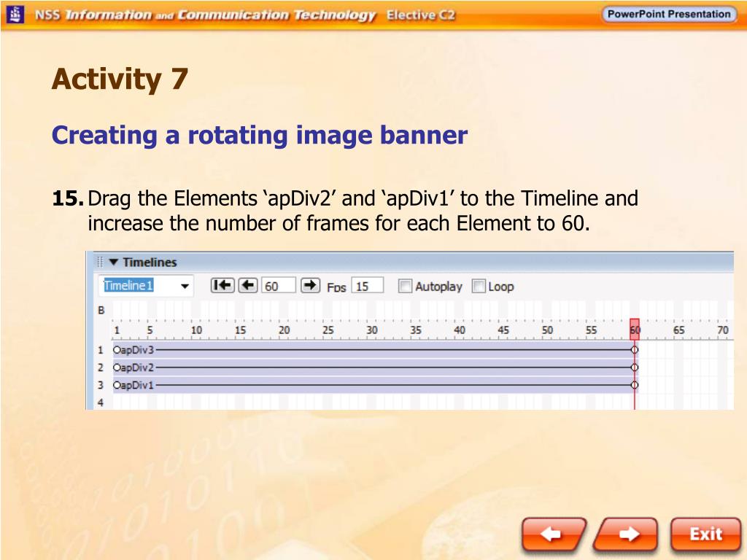Select the apDiv1 animation bar
The height and width of the screenshot is (560, 747).
(374, 385)
